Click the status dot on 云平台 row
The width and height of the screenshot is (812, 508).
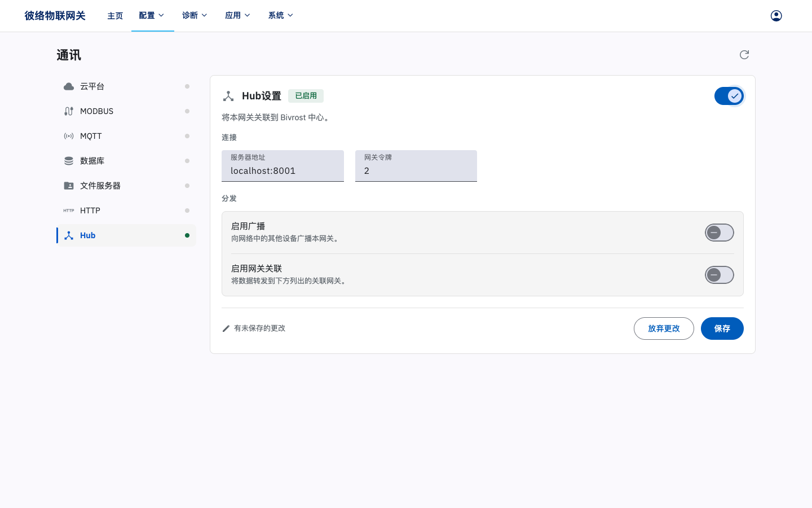pos(187,86)
